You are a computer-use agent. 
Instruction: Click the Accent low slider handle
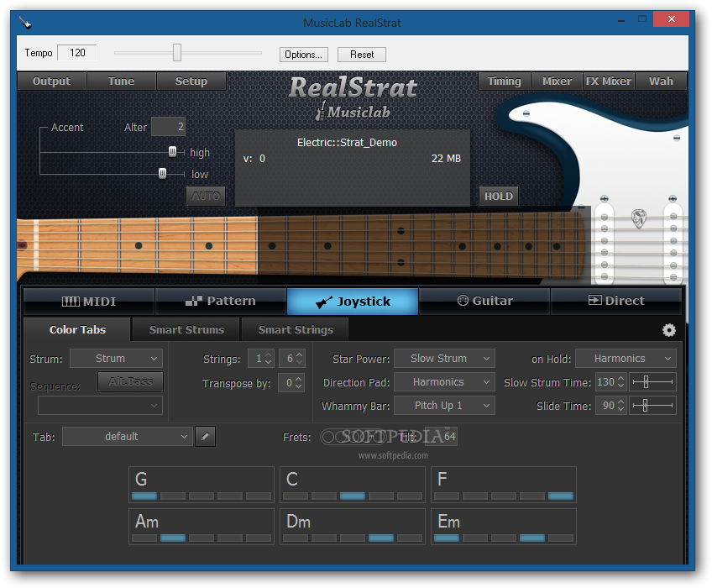point(162,174)
